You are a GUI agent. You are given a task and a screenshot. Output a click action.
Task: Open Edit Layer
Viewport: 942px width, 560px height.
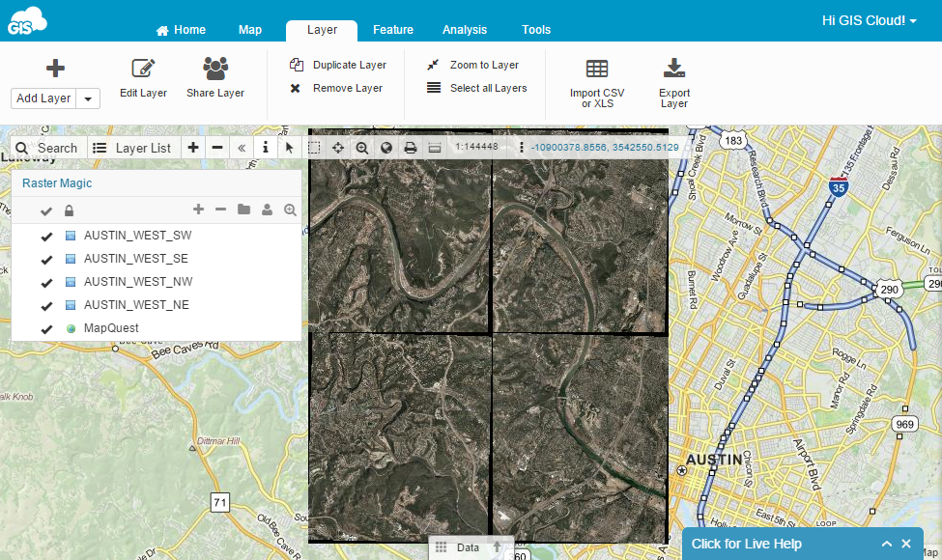point(143,78)
